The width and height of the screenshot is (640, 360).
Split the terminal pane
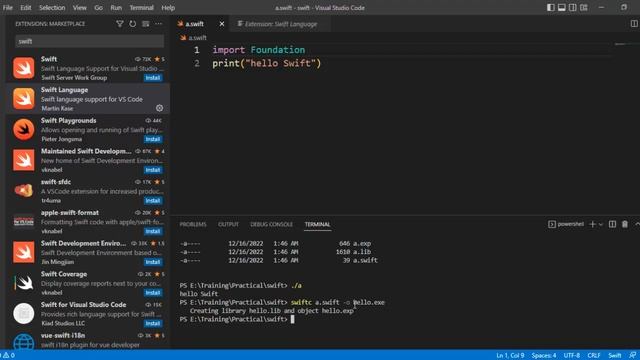pyautogui.click(x=612, y=224)
